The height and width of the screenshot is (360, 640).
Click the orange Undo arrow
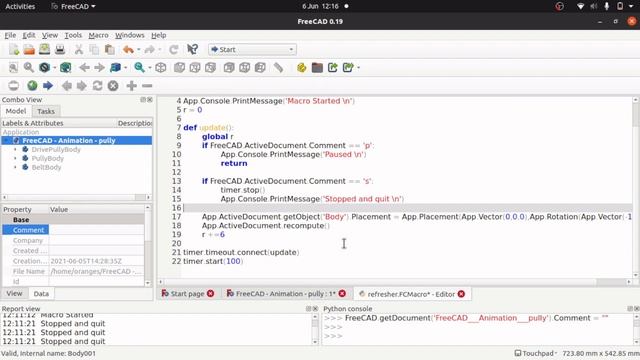tap(128, 49)
